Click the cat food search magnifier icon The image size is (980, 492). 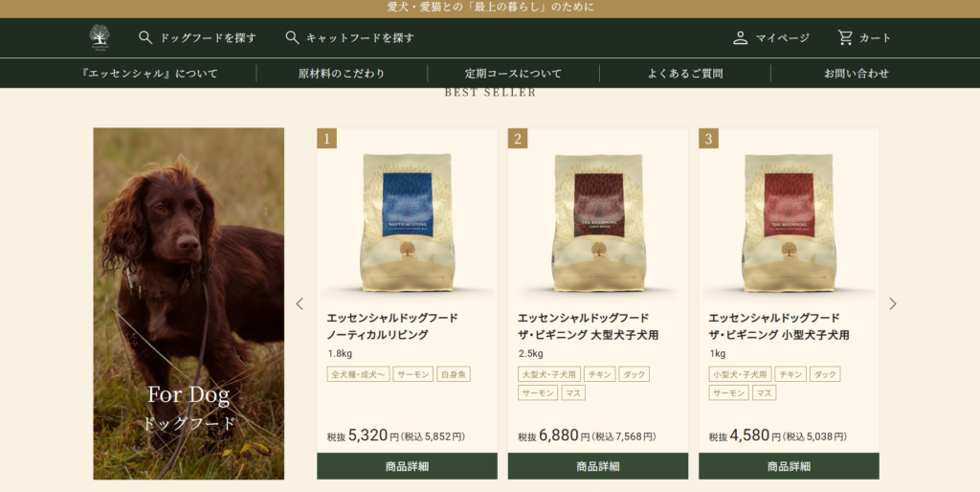coord(292,37)
